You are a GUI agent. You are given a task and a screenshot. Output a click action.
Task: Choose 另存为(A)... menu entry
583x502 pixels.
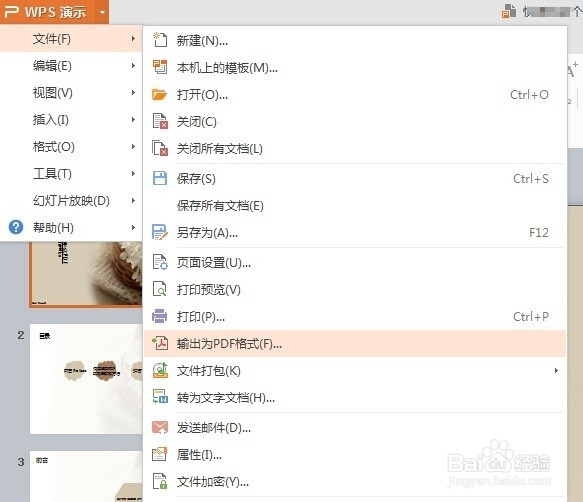pos(355,232)
